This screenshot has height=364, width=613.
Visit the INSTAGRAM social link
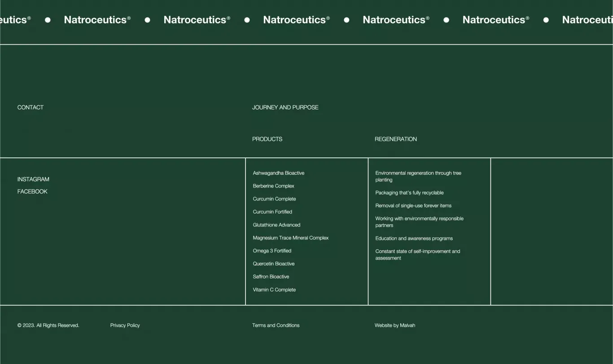pyautogui.click(x=33, y=179)
